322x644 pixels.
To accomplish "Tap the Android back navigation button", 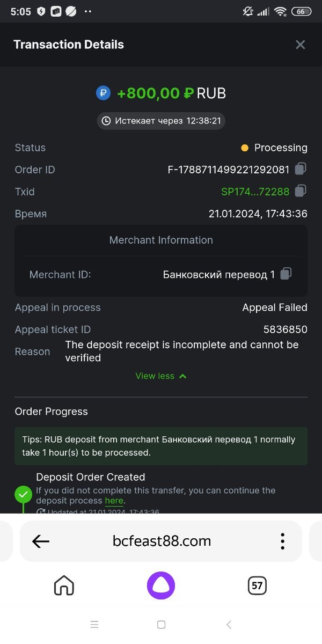I will tap(229, 624).
